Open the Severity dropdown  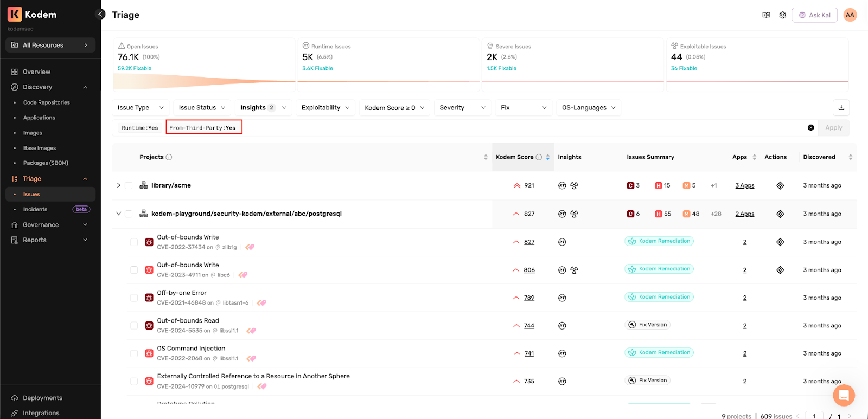click(x=462, y=107)
